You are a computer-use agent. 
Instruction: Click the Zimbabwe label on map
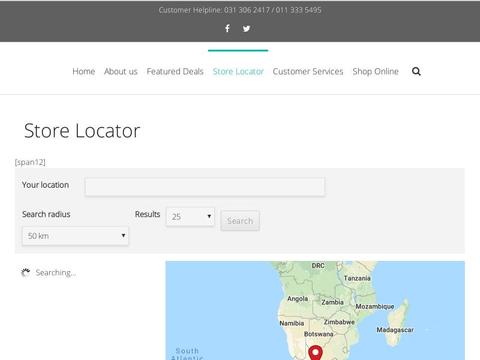click(339, 322)
